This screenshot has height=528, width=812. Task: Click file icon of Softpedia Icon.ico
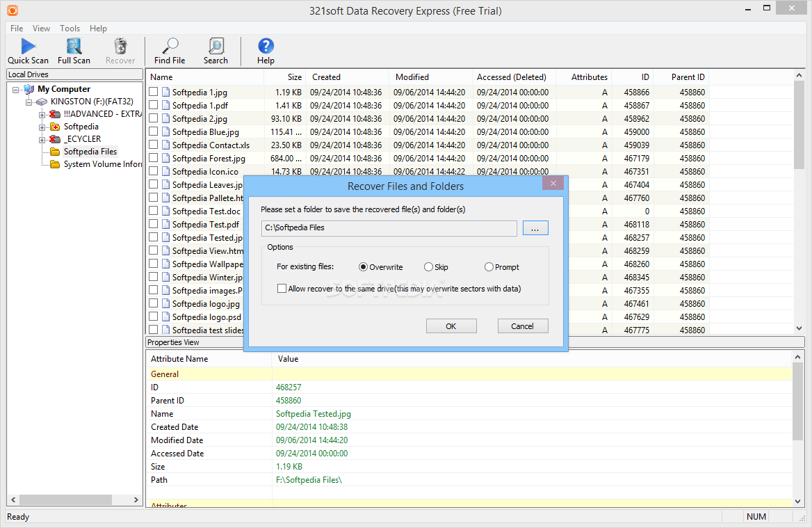[165, 172]
